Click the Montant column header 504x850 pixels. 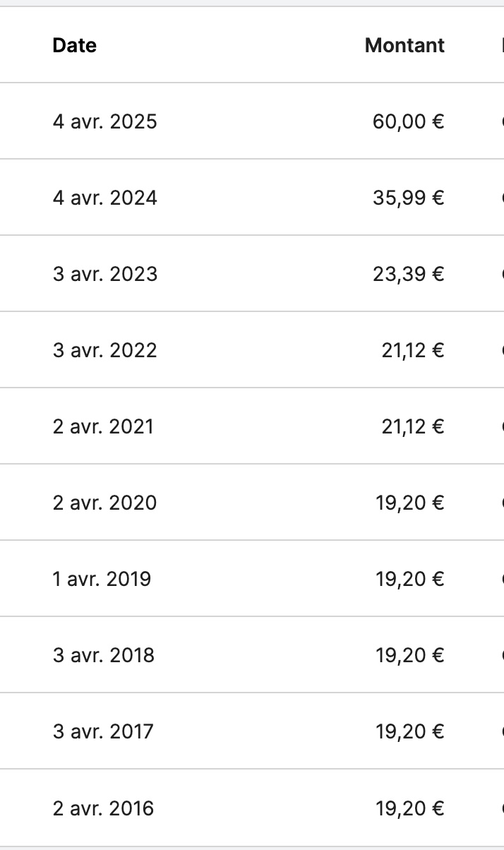tap(404, 45)
